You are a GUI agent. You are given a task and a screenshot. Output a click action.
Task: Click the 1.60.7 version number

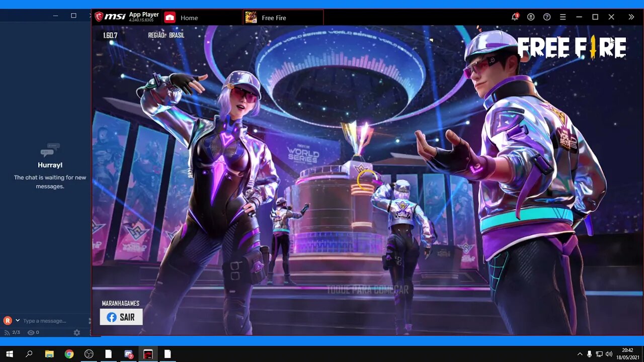point(110,35)
